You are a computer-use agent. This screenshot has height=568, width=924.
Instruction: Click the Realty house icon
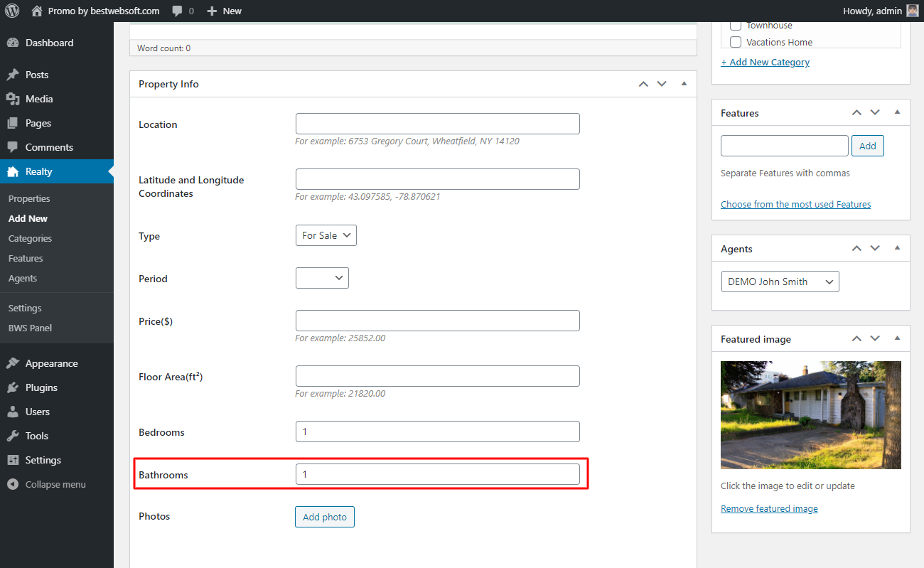(12, 171)
